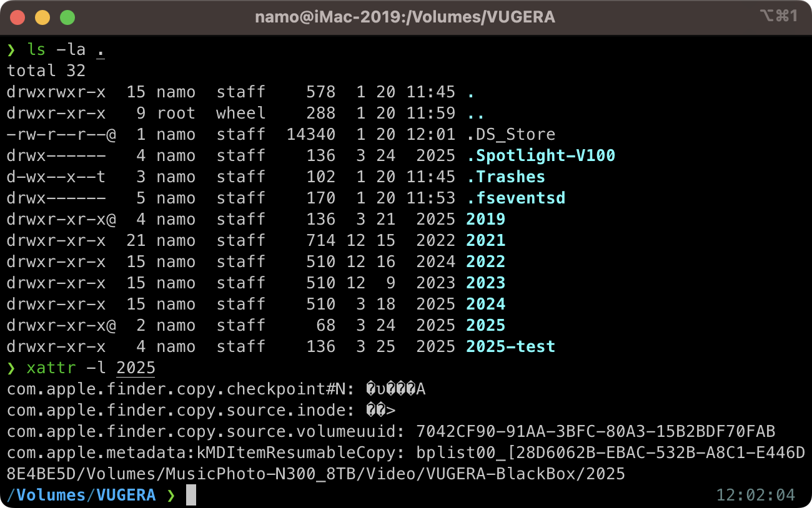
Task: Click the 'xattr -l 2025' command line
Action: click(81, 368)
